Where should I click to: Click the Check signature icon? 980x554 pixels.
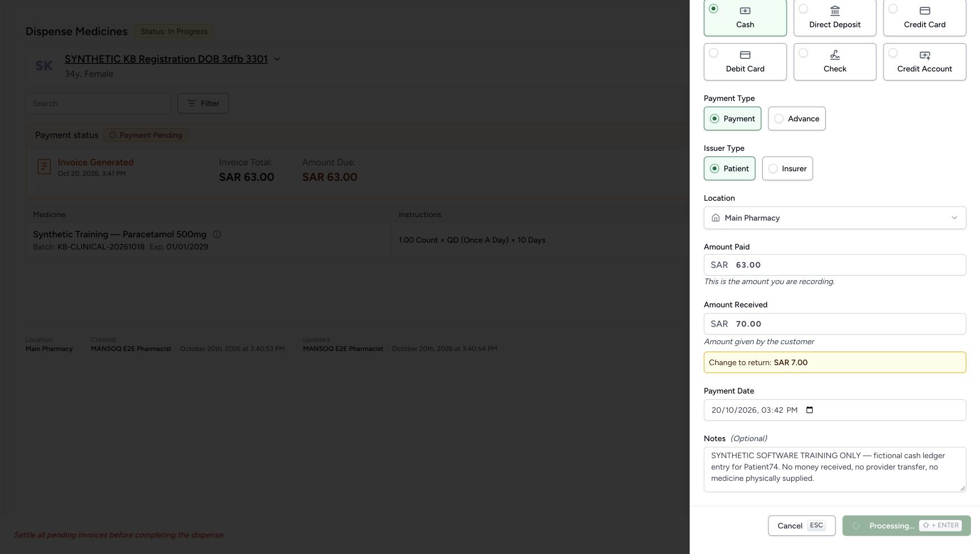[x=835, y=55]
